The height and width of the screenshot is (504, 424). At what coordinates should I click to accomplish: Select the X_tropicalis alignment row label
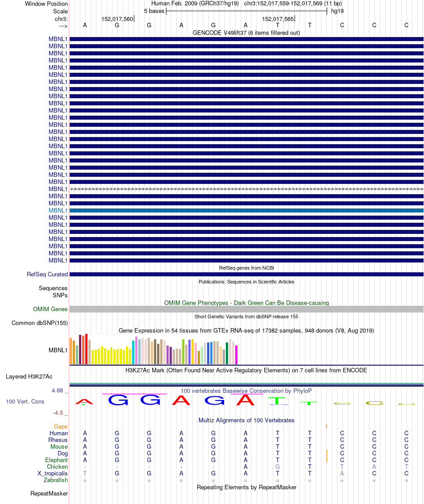52,474
